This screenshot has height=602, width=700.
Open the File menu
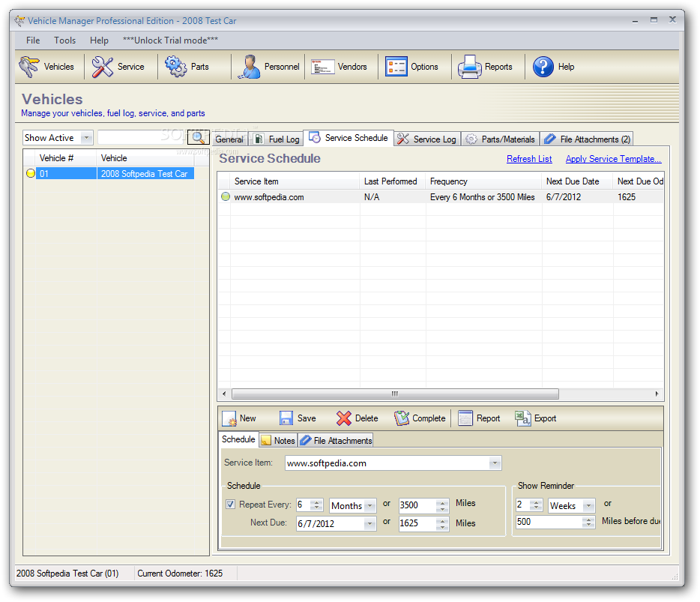tap(33, 40)
